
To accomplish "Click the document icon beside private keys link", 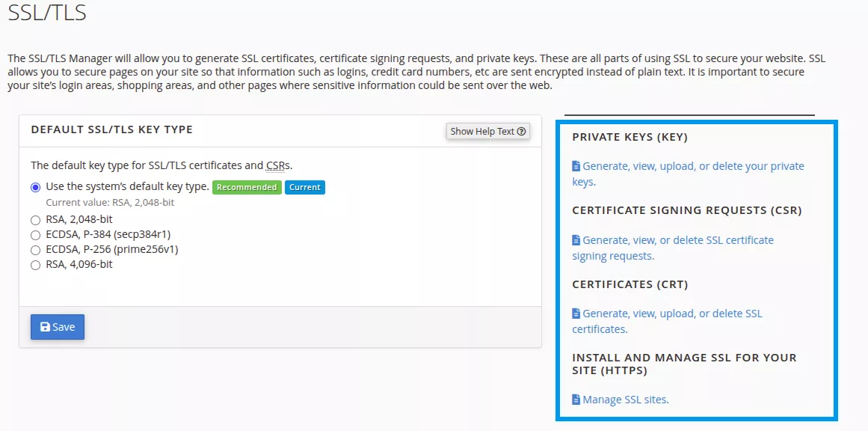I will pyautogui.click(x=576, y=166).
